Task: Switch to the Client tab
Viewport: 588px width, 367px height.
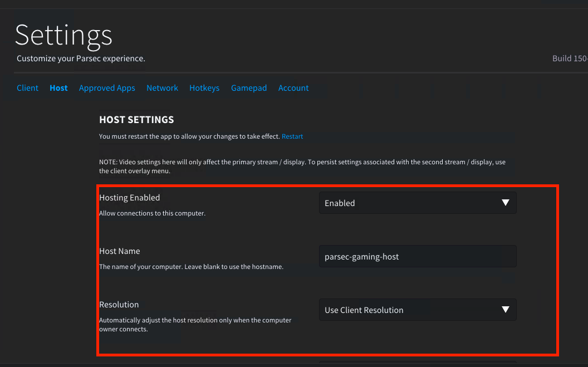Action: 28,88
